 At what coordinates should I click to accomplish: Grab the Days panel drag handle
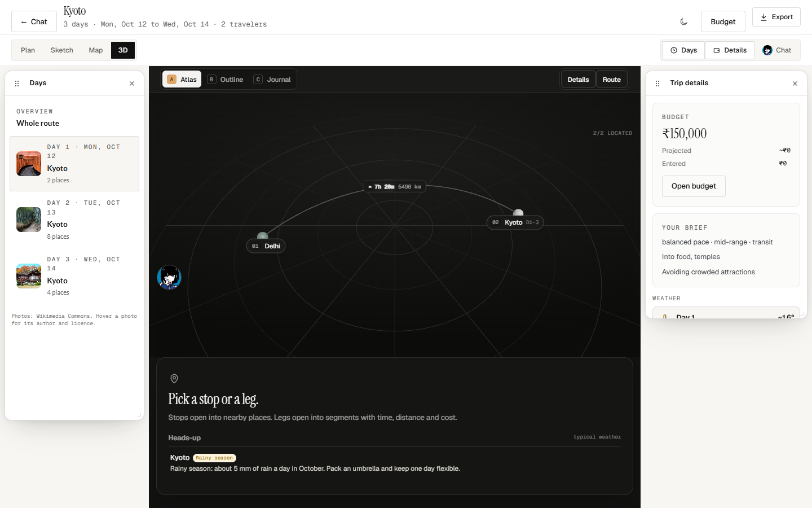17,84
